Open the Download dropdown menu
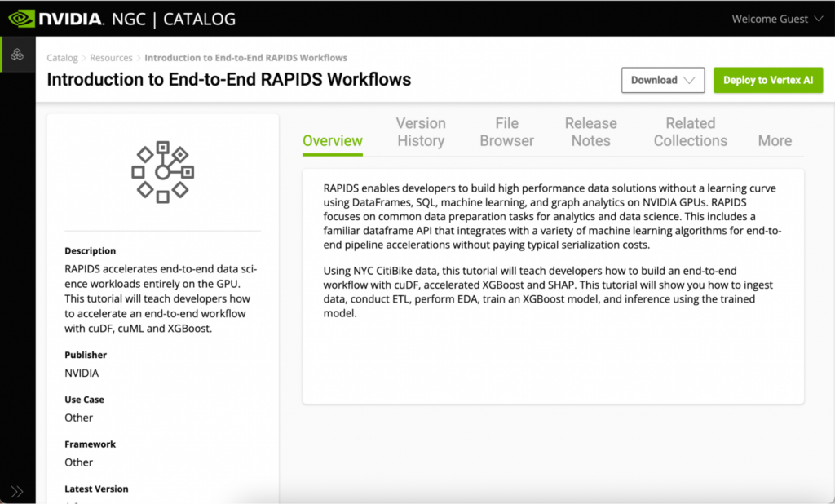The width and height of the screenshot is (835, 504). 662,80
